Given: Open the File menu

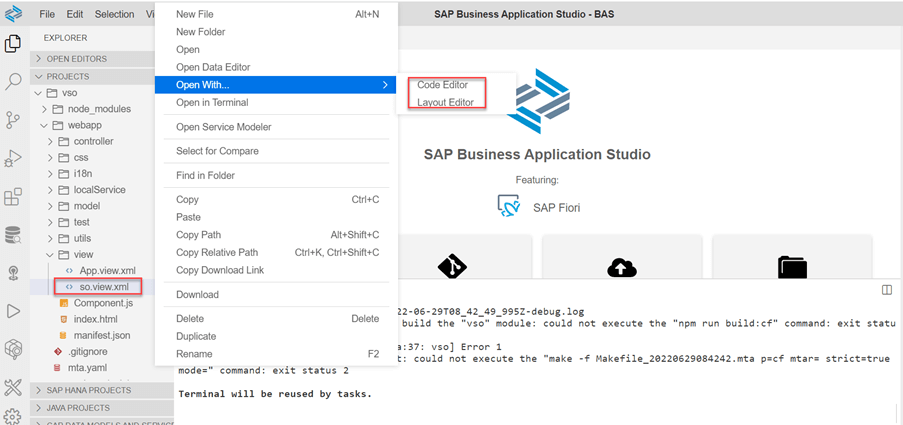Looking at the screenshot, I should (x=47, y=14).
